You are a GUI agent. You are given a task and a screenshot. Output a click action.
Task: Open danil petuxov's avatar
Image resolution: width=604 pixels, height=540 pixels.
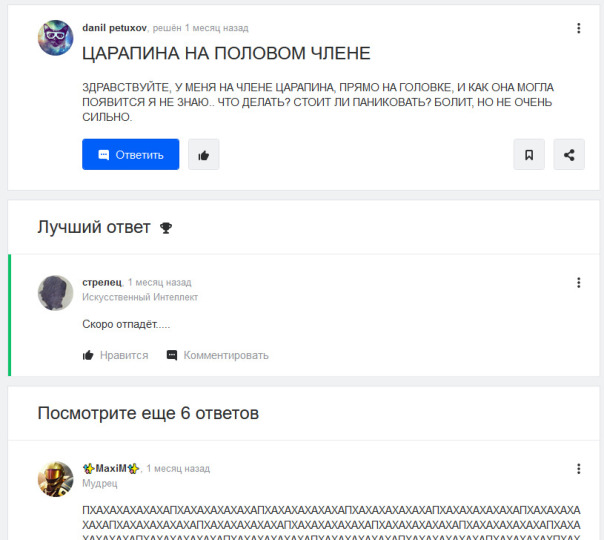tap(55, 38)
